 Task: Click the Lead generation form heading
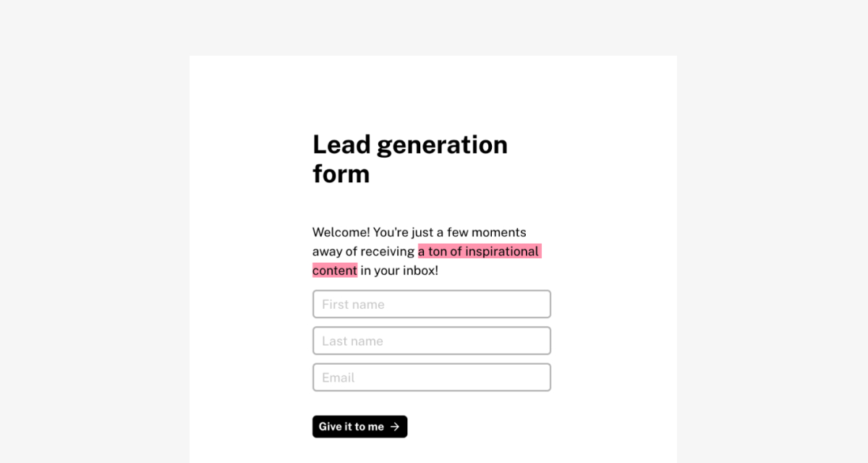[410, 159]
